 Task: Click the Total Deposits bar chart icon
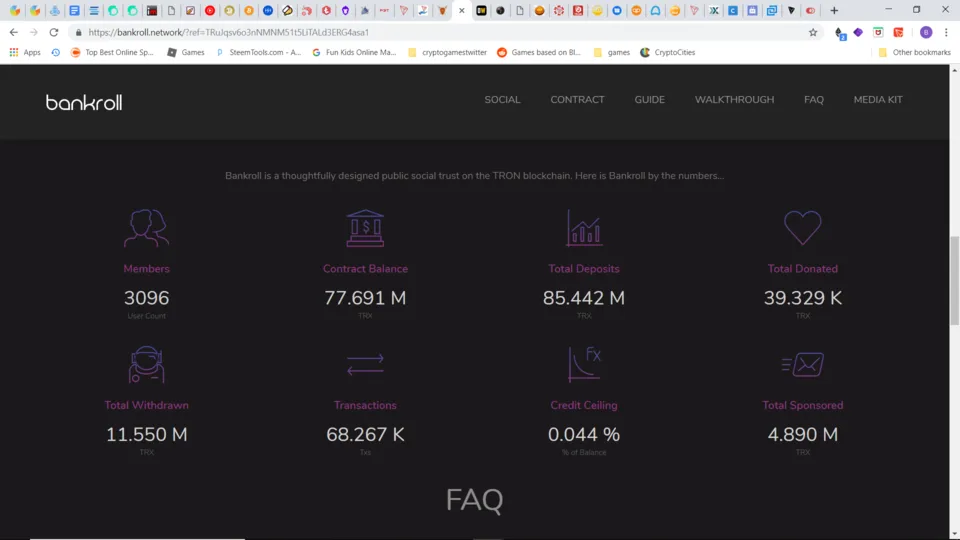pyautogui.click(x=584, y=228)
